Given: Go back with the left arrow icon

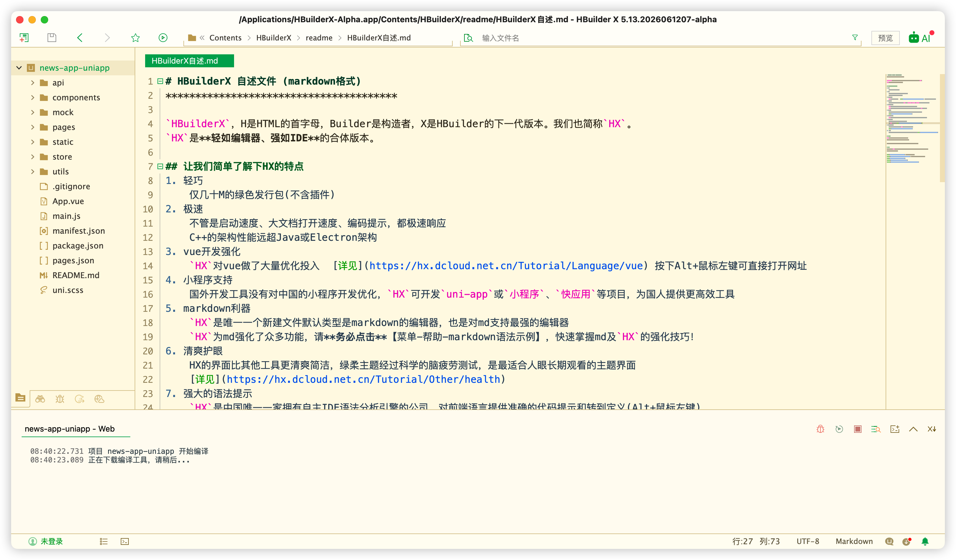Looking at the screenshot, I should coord(80,38).
